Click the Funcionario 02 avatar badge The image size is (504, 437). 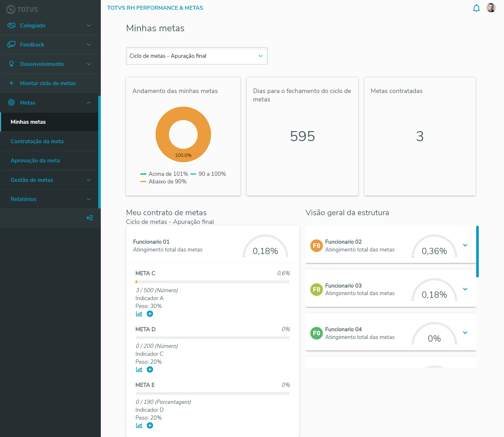316,246
